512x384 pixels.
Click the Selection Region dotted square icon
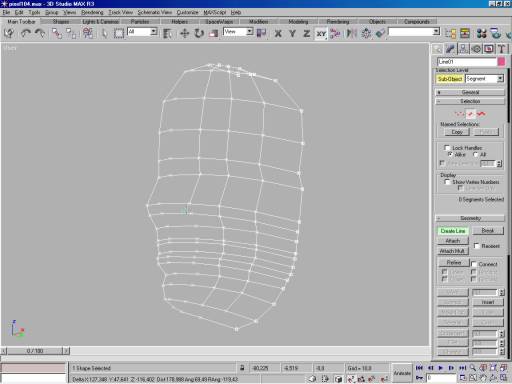119,33
